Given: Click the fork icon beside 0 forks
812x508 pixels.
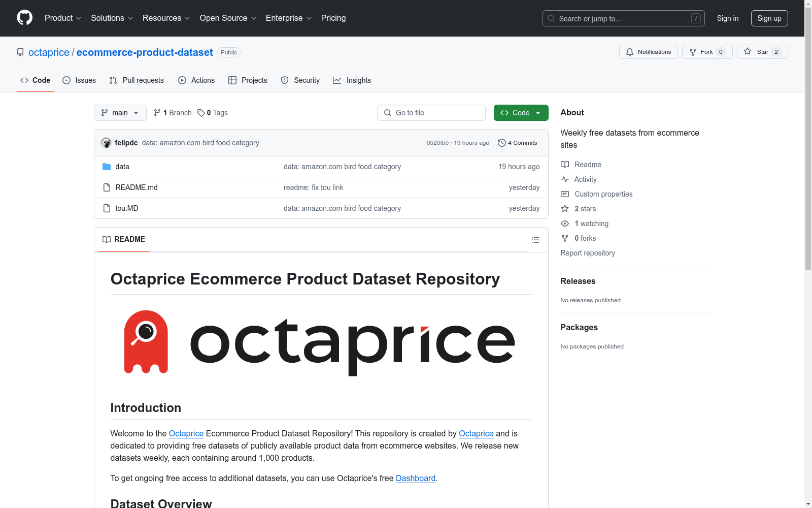Looking at the screenshot, I should tap(565, 238).
